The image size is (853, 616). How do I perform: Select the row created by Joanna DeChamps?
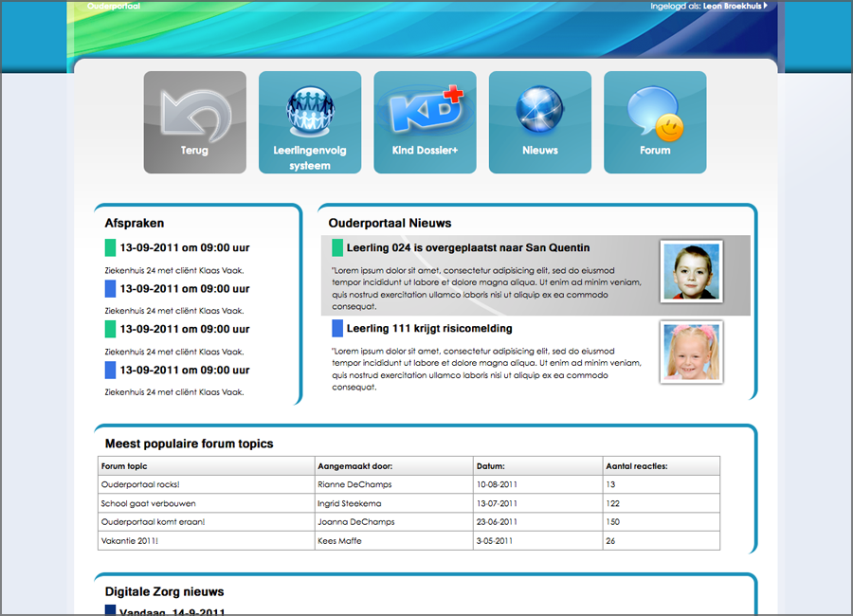(379, 521)
